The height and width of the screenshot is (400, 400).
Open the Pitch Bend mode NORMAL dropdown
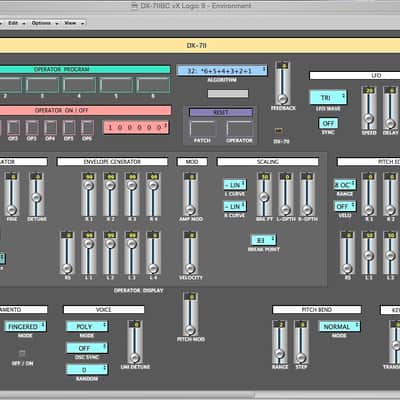(339, 326)
